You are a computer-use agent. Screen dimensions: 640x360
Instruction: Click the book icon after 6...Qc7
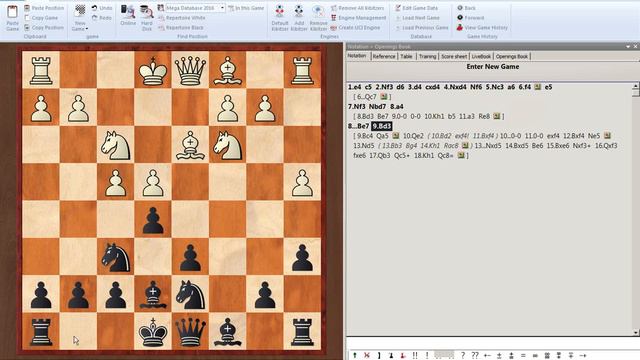[384, 97]
